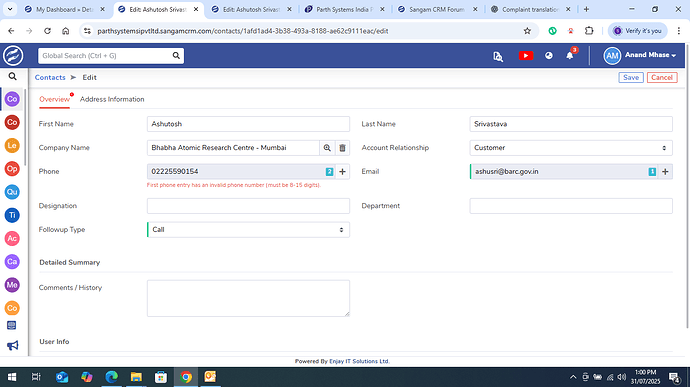Click the email count badge showing 1
Screen dimensions: 690x387
(x=652, y=172)
